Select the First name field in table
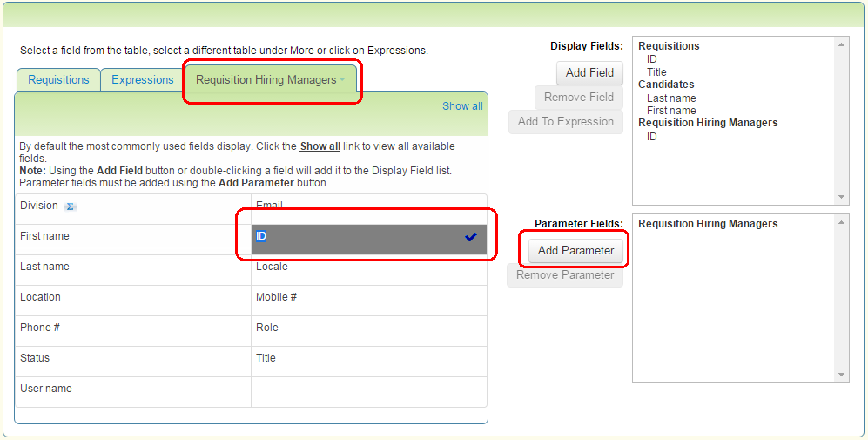Image resolution: width=868 pixels, height=440 pixels. [x=44, y=236]
